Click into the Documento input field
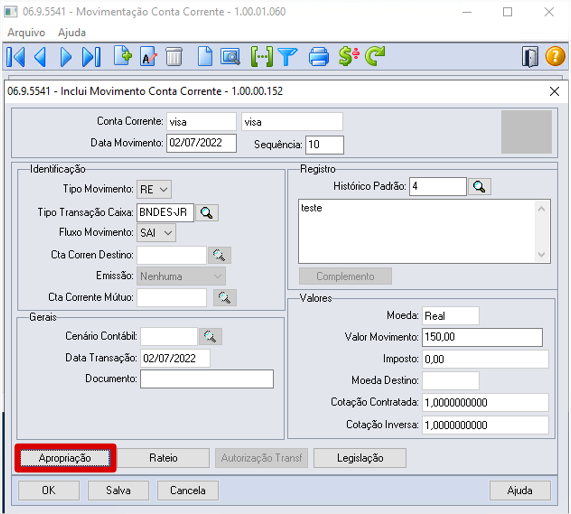Viewport: 571px width, 514px height. (207, 379)
